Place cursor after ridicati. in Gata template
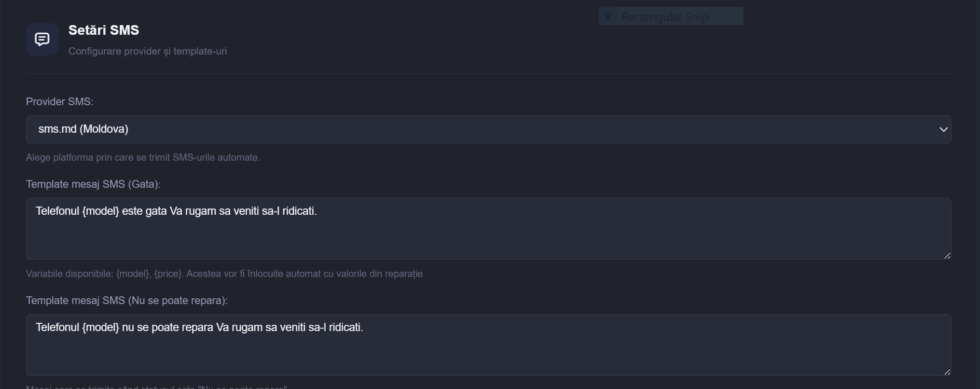The image size is (980, 389). [x=317, y=211]
